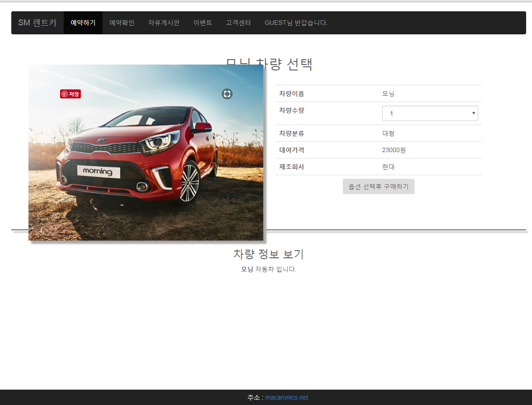Screen dimensions: 532x405
Task: Open the 차량수량 quantity dropdown
Action: pos(430,113)
